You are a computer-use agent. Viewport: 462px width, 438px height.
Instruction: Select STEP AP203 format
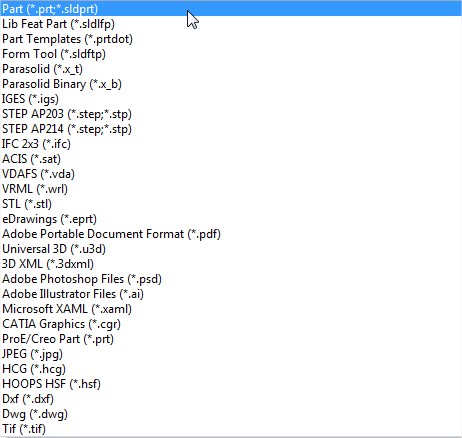(x=231, y=114)
